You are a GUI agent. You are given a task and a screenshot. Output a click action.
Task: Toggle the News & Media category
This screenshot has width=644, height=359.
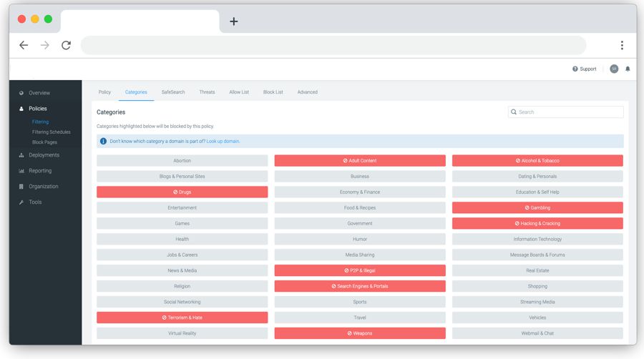pyautogui.click(x=182, y=270)
